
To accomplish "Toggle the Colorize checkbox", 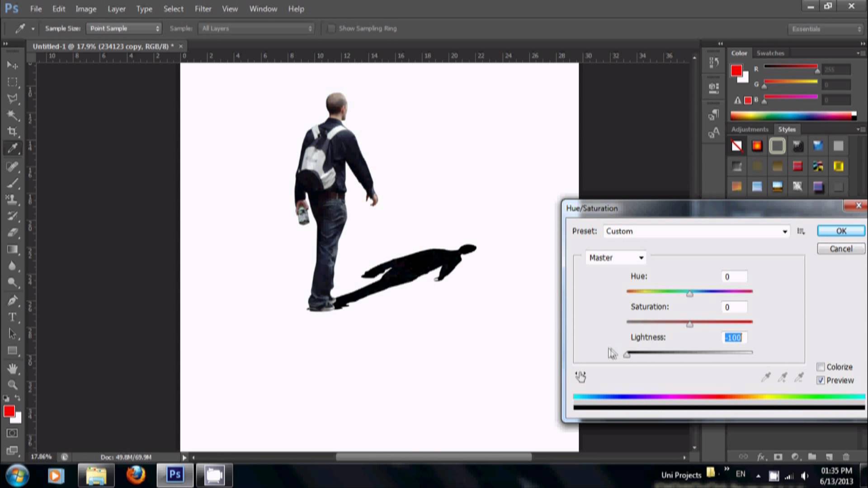I will click(x=821, y=366).
